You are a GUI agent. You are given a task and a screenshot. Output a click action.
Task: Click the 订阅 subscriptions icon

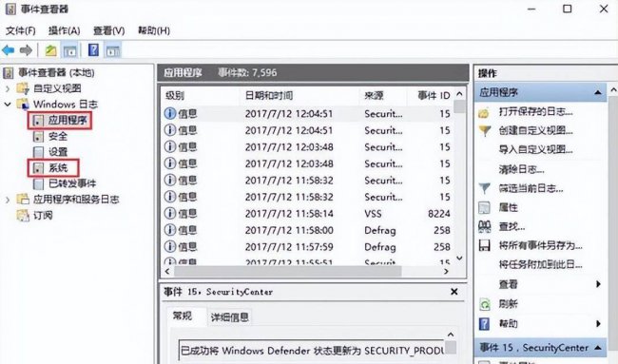click(23, 215)
